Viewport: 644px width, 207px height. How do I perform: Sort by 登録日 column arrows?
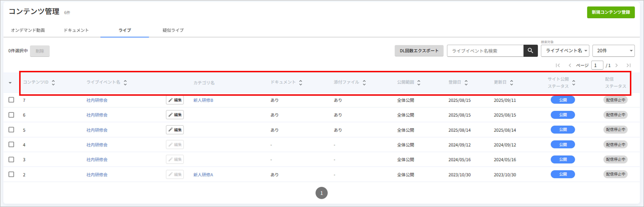coord(466,83)
